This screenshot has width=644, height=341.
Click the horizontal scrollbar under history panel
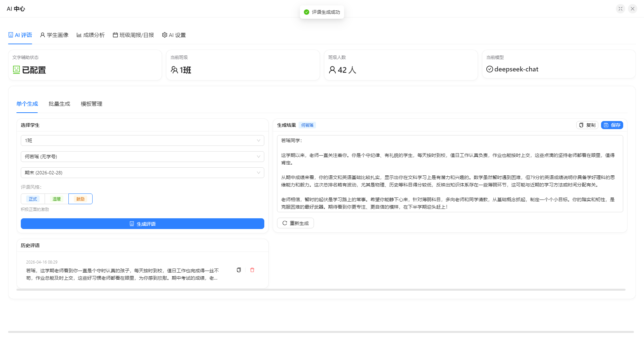click(321, 290)
